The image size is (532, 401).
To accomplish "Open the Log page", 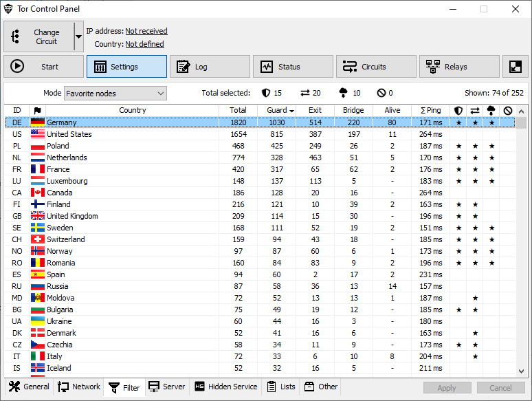I will click(210, 67).
